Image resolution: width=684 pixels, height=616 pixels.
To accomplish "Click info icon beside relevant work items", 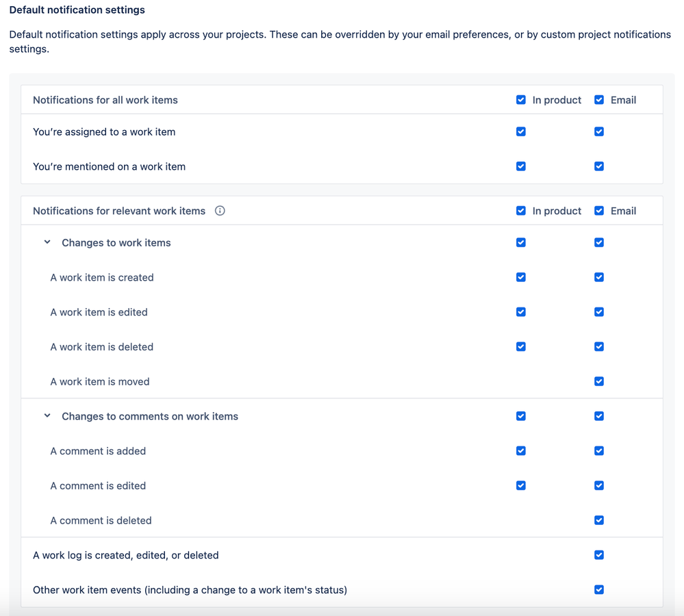I will (220, 211).
